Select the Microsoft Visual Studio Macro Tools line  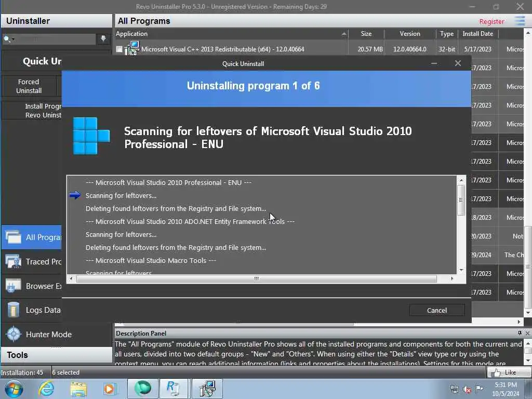coord(151,261)
